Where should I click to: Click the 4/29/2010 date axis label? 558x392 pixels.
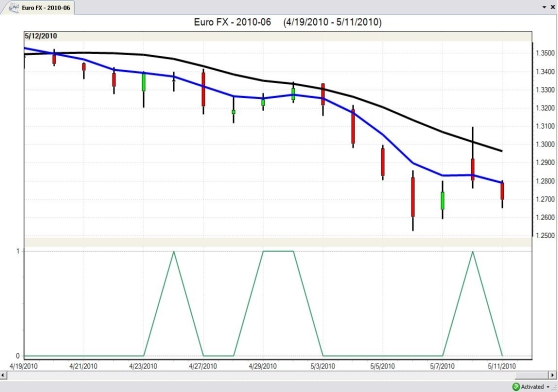(x=263, y=366)
